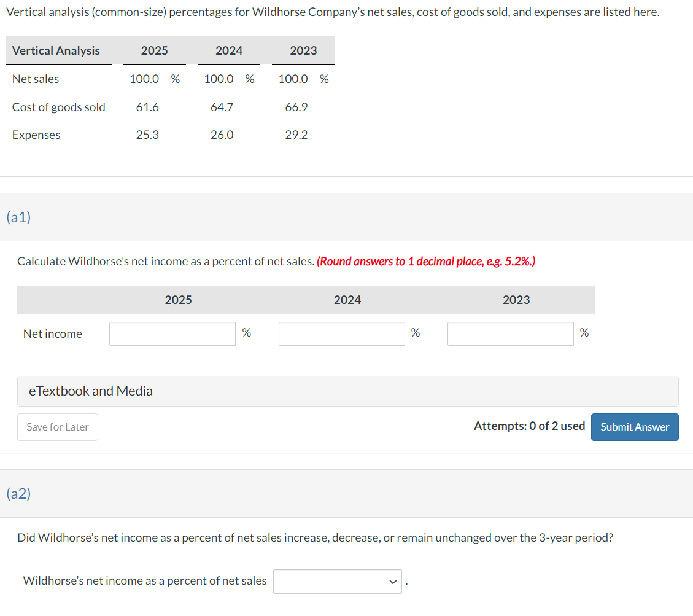Click the Net sales row label

pos(35,79)
